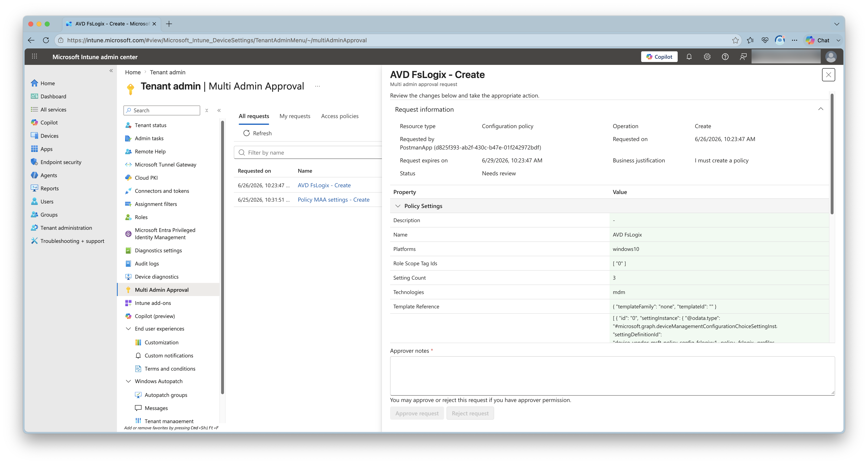Select Autopatch groups item
This screenshot has height=464, width=868.
(166, 395)
